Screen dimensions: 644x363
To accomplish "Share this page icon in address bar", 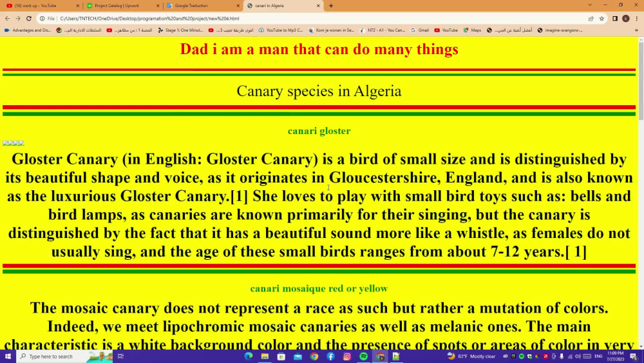I will (591, 19).
